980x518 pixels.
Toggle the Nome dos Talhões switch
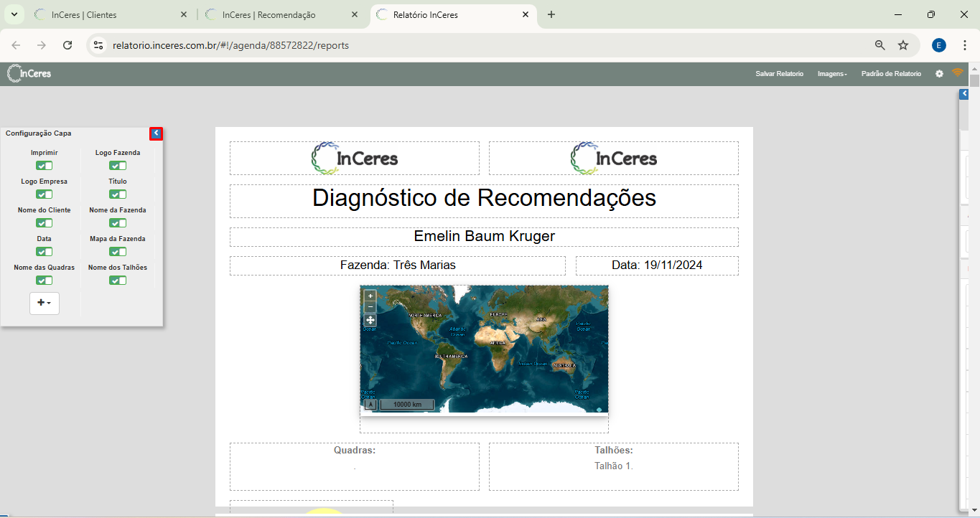pos(118,281)
